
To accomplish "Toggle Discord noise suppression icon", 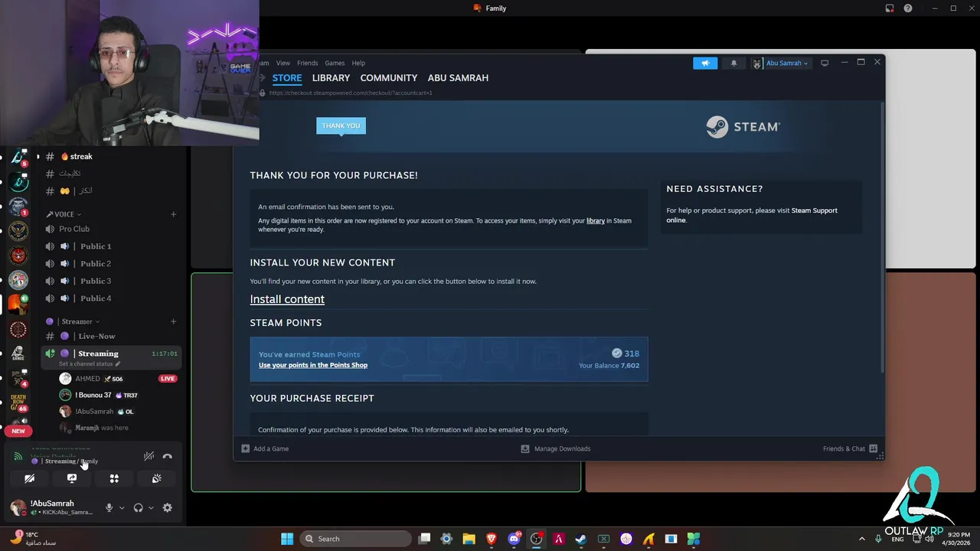I will click(x=149, y=456).
